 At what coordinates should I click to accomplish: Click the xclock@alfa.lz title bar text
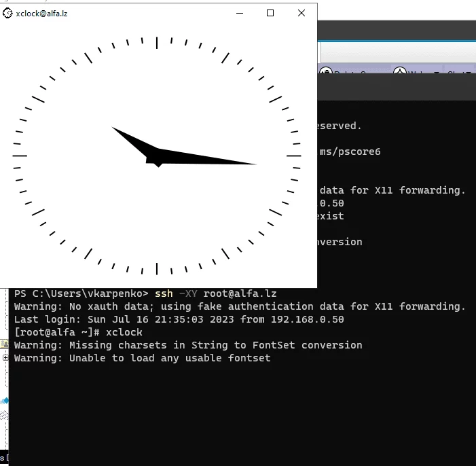point(42,13)
